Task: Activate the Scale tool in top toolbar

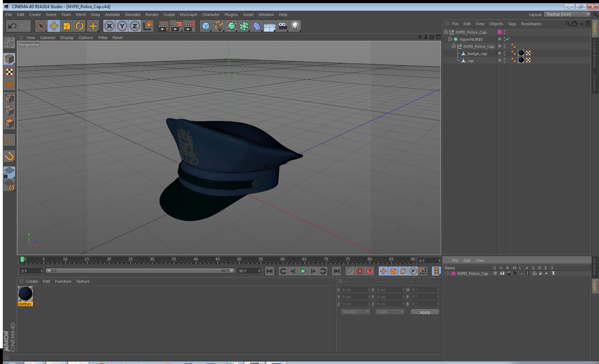Action: [67, 26]
